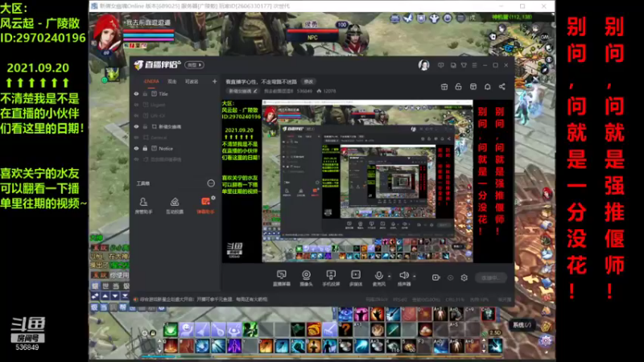The width and height of the screenshot is (644, 362).
Task: Click the smiley emote skill icon
Action: 186,329
